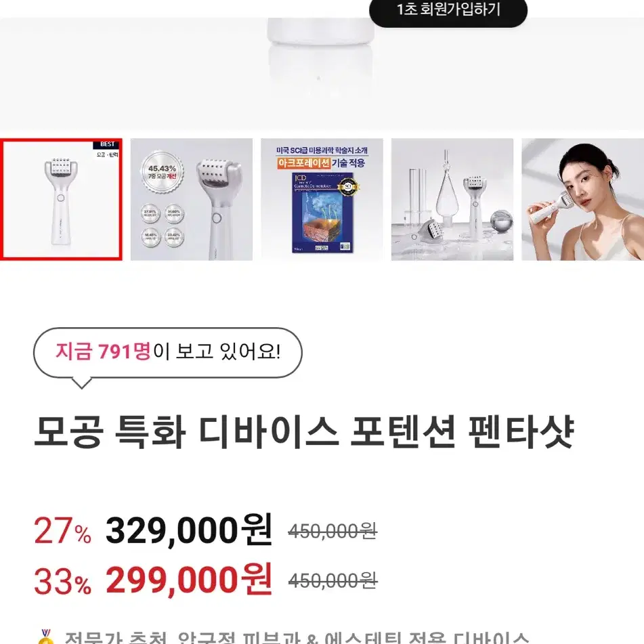This screenshot has height=644, width=644.
Task: Tap the 1초 회원가입하기 signup button
Action: coord(448,10)
